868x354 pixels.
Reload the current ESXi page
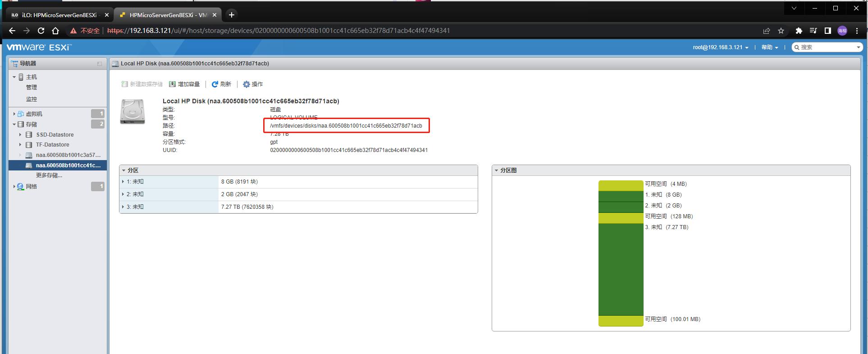tap(41, 31)
